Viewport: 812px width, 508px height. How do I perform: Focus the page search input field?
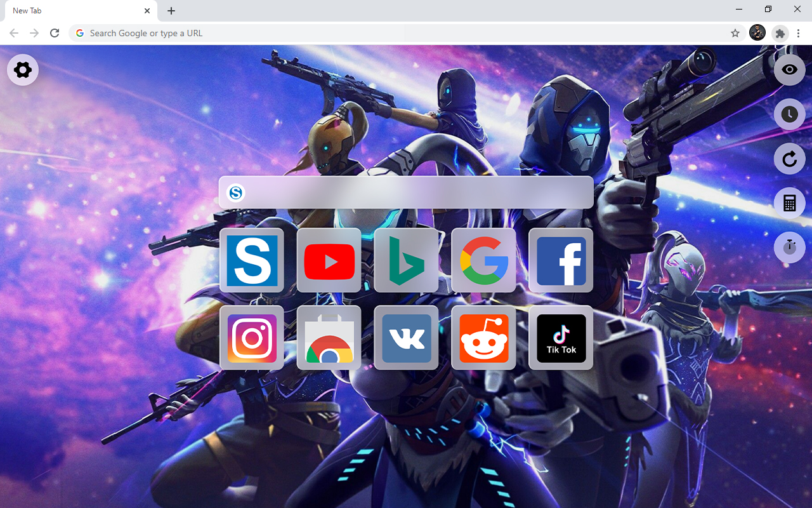(407, 192)
